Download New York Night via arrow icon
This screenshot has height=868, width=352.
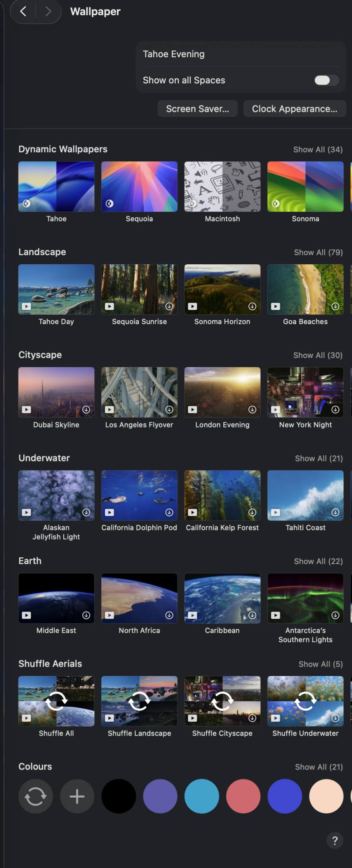click(x=336, y=410)
